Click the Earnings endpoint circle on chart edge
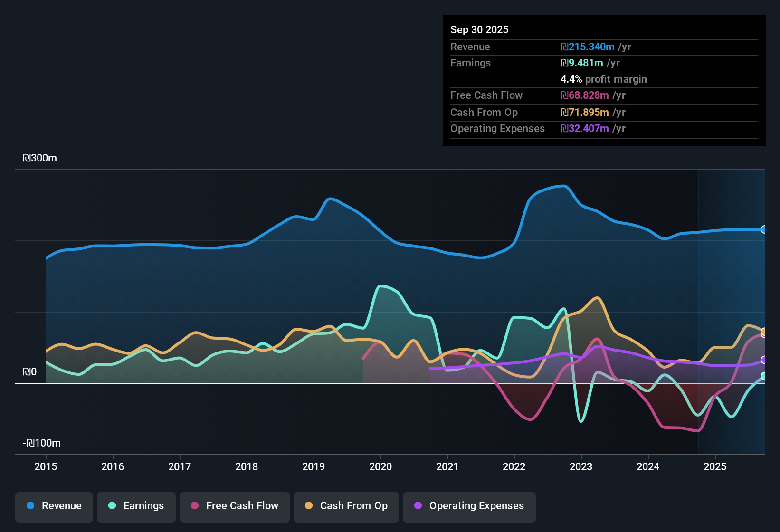This screenshot has height=532, width=780. pos(763,377)
